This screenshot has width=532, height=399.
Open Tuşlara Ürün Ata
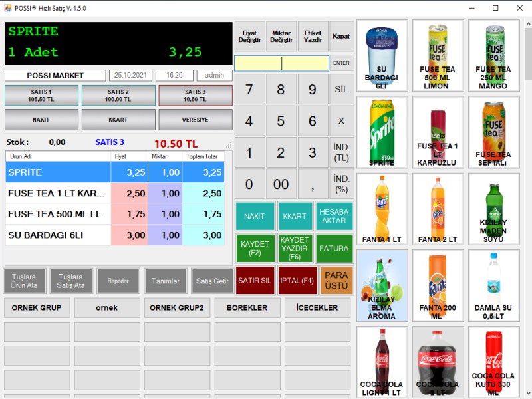point(24,281)
